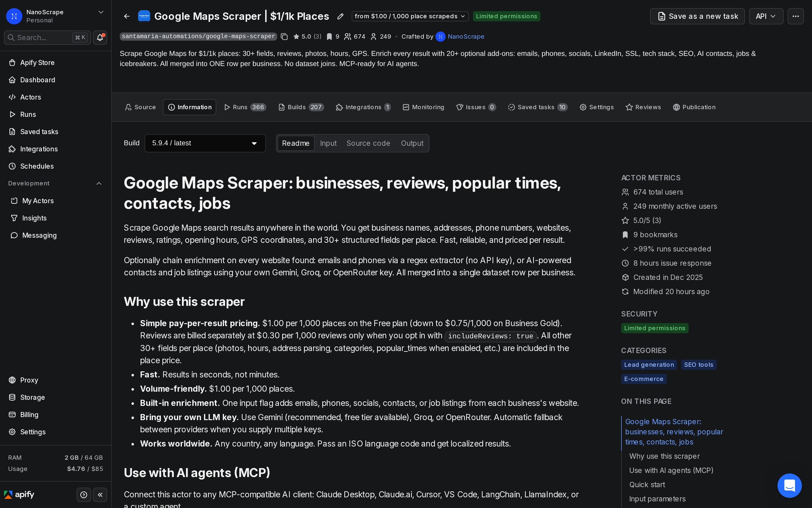
Task: Select the Readme view
Action: [296, 143]
